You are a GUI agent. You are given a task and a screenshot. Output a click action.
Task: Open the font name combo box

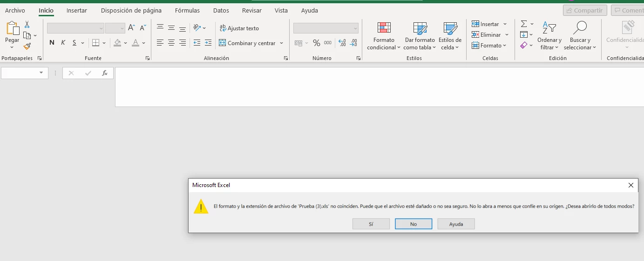(x=75, y=28)
